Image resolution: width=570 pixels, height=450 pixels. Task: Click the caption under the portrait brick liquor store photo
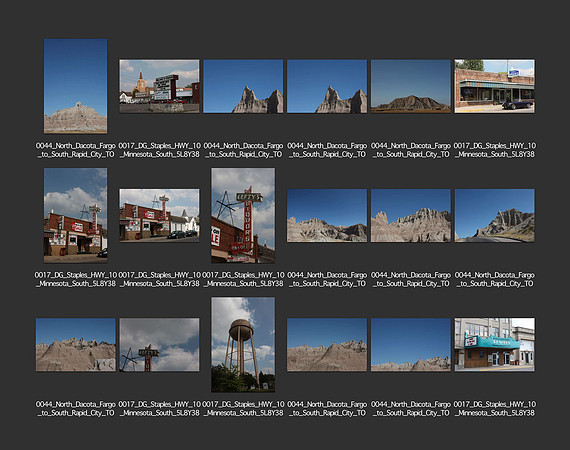76,279
